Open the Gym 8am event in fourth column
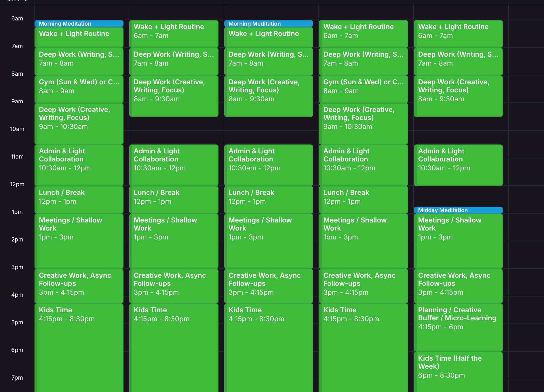Viewport: 544px width, 392px height. pos(364,89)
